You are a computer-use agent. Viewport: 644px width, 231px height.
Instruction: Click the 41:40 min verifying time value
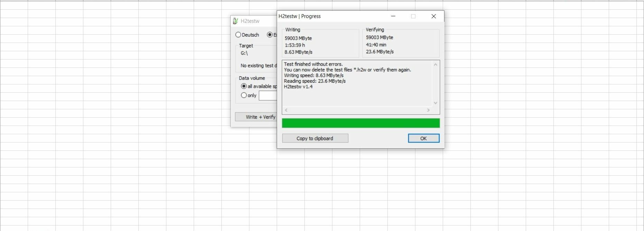[x=376, y=45]
